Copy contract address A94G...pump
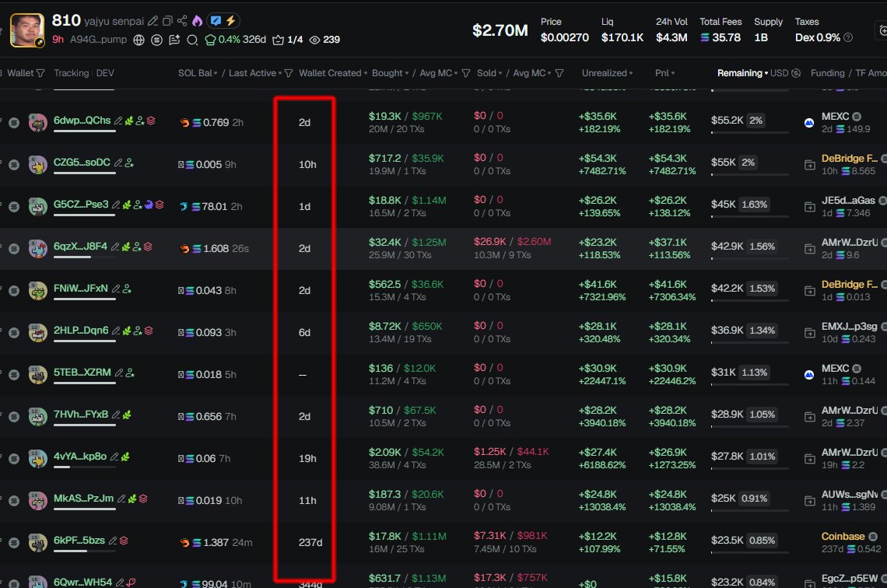The width and height of the screenshot is (887, 588). (x=98, y=40)
